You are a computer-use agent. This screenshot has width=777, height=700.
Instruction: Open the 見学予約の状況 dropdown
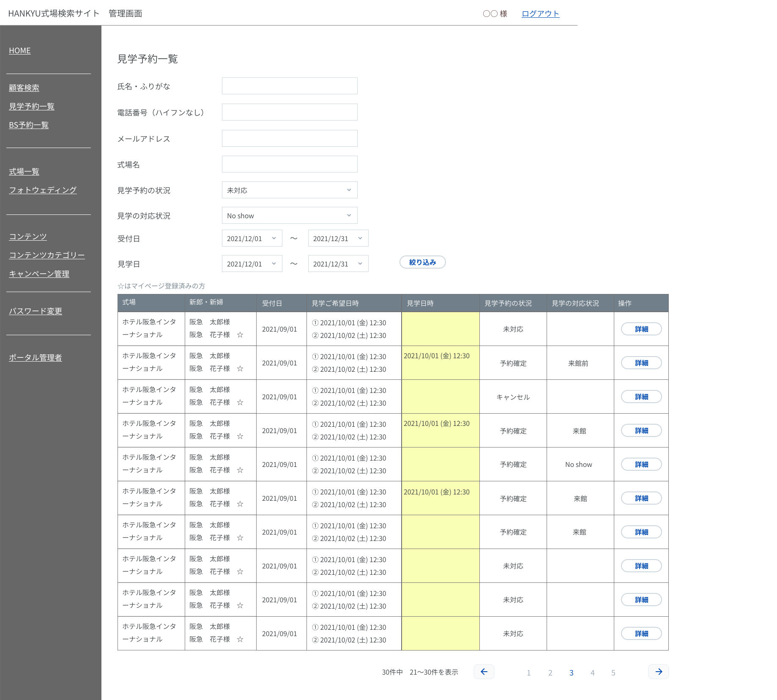click(289, 190)
